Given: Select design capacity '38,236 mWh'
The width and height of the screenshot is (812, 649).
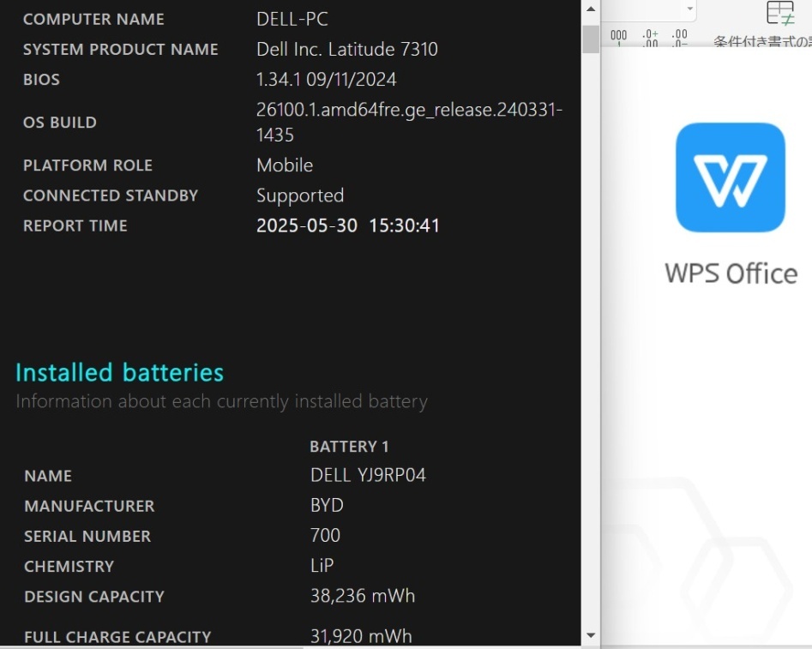Looking at the screenshot, I should pos(363,596).
